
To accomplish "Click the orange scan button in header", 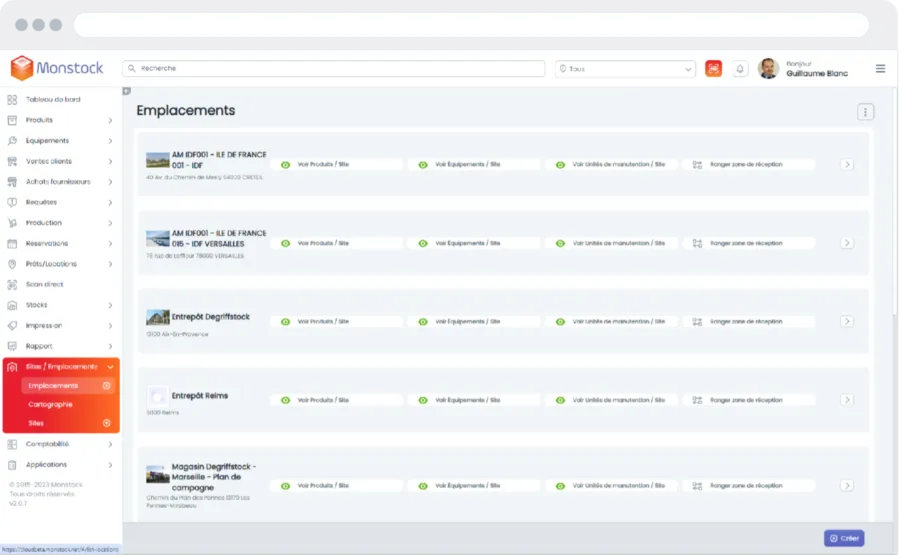I will tap(713, 69).
